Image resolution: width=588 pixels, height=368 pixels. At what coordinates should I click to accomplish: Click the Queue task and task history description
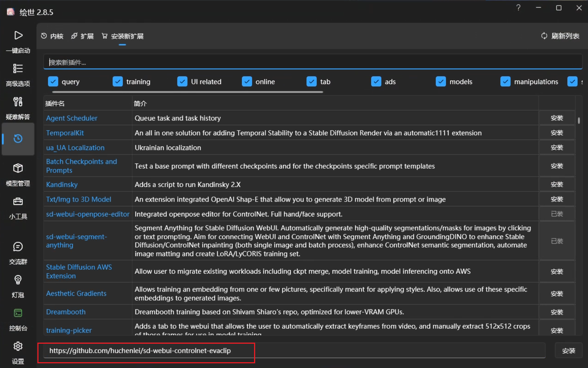click(x=177, y=118)
